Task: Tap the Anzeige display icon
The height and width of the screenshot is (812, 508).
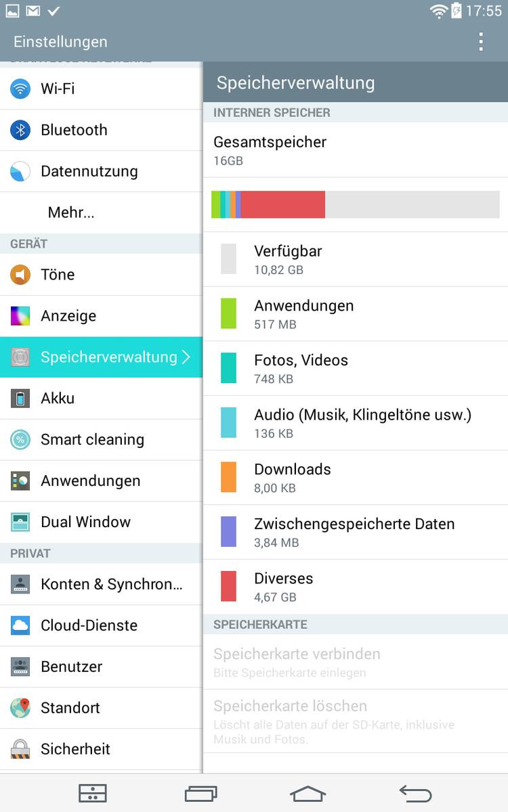Action: (x=20, y=316)
